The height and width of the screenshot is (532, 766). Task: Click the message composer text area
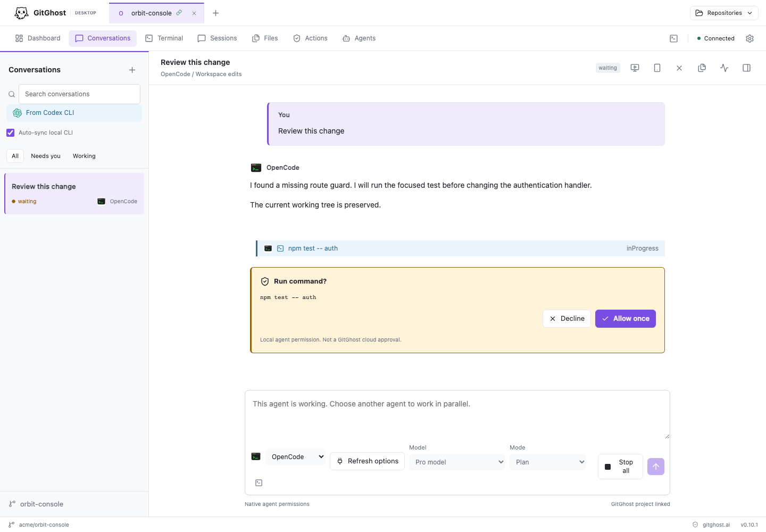[457, 415]
